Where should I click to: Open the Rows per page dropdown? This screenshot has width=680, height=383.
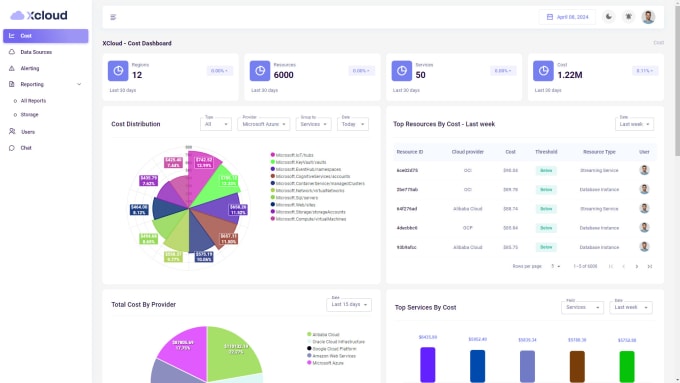(x=556, y=266)
